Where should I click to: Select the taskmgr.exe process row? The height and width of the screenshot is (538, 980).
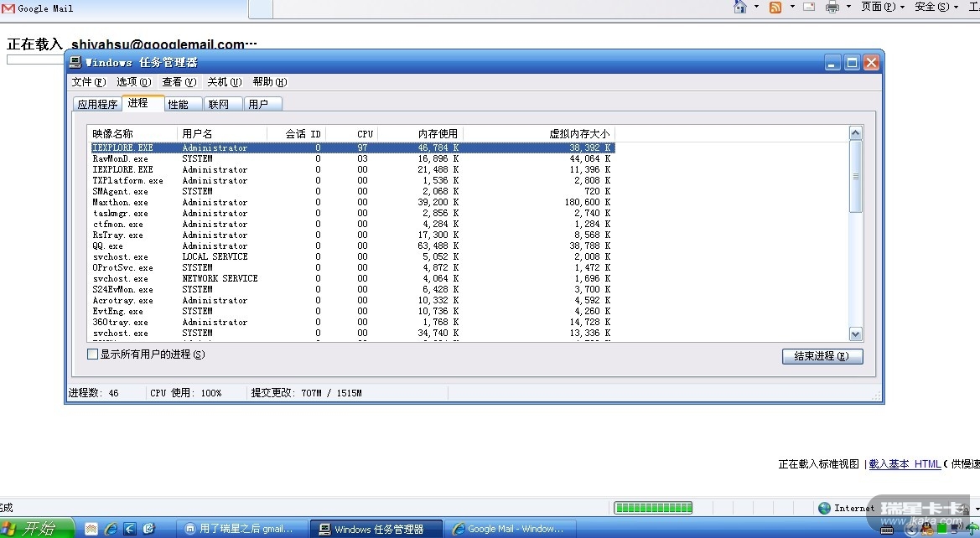pos(352,213)
